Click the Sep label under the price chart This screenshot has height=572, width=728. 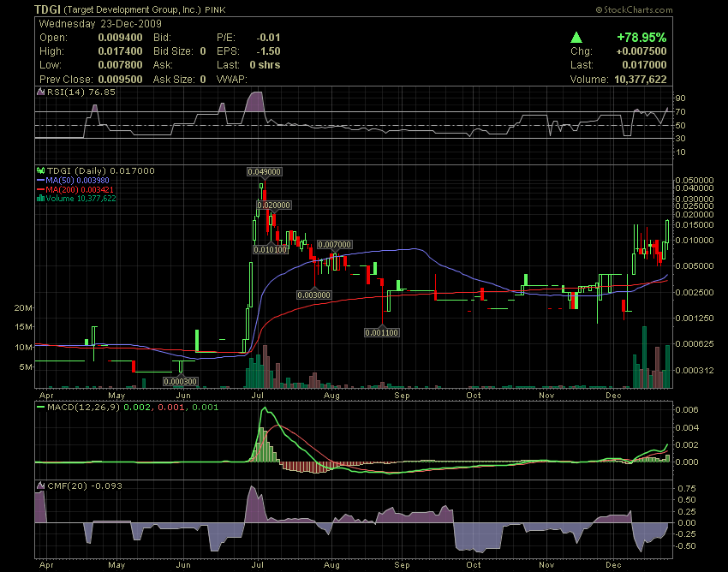[x=402, y=396]
